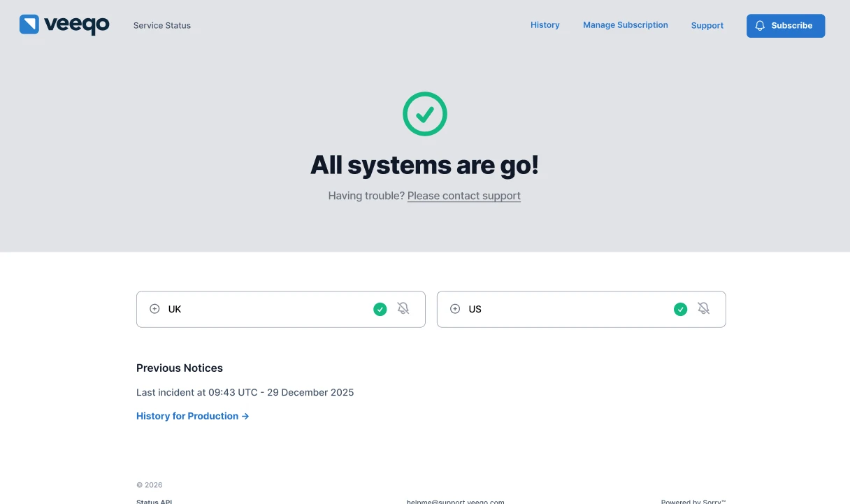Click the Subscribe button
Screen dimensions: 850x504
click(x=786, y=25)
